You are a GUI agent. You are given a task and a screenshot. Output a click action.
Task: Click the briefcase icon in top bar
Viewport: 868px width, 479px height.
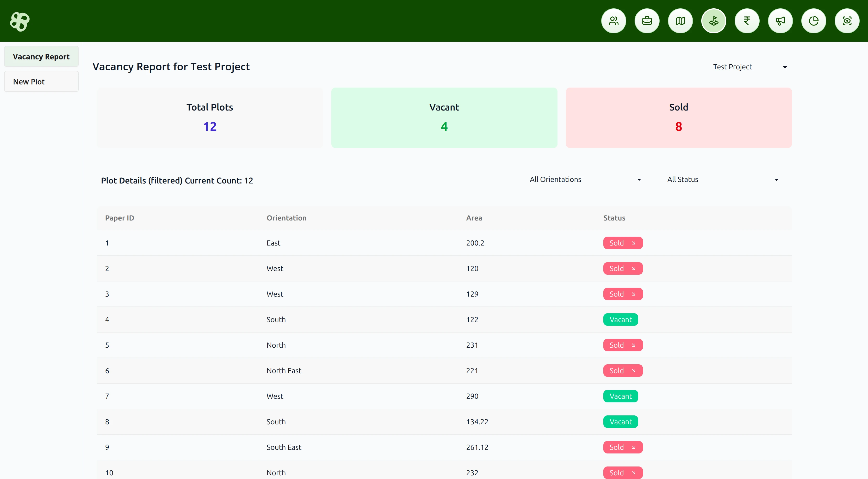pos(647,21)
